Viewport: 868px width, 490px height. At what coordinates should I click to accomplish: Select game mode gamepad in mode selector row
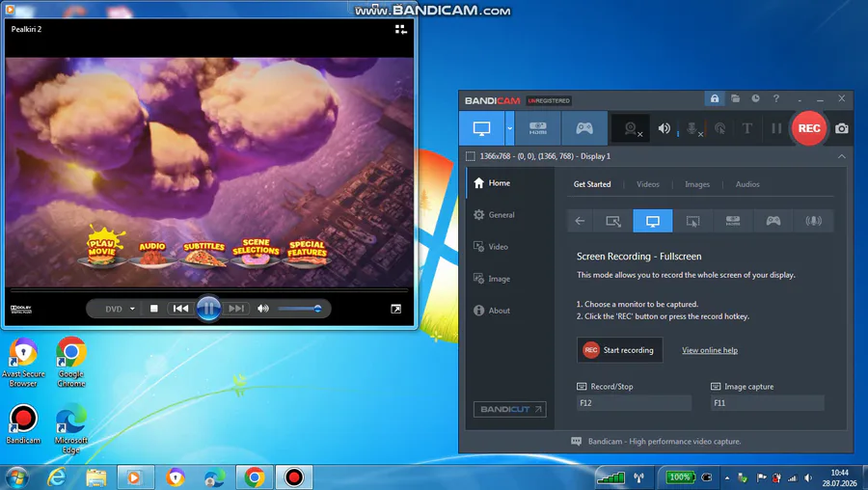point(773,221)
